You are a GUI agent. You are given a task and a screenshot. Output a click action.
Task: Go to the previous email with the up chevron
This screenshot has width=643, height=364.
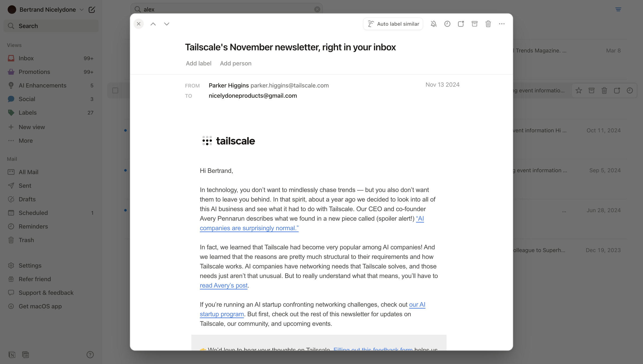153,24
